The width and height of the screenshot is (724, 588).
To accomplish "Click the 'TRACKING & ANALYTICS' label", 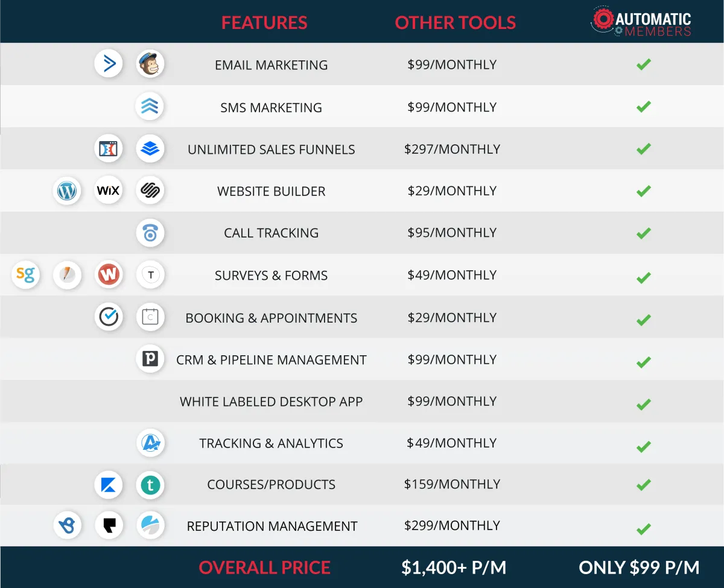I will tap(271, 443).
